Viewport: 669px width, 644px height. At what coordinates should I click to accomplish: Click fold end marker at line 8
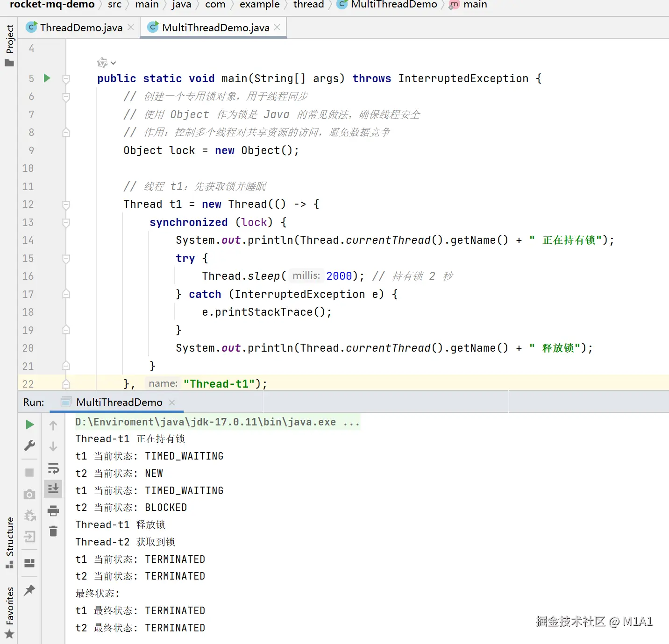(x=66, y=132)
